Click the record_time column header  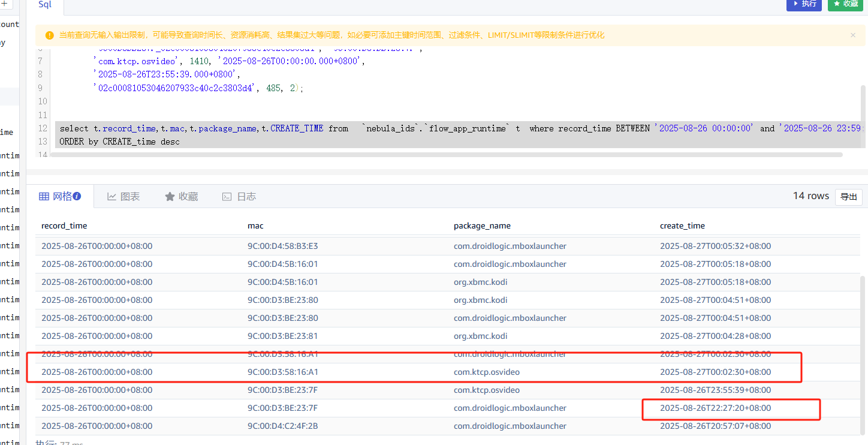click(x=64, y=226)
